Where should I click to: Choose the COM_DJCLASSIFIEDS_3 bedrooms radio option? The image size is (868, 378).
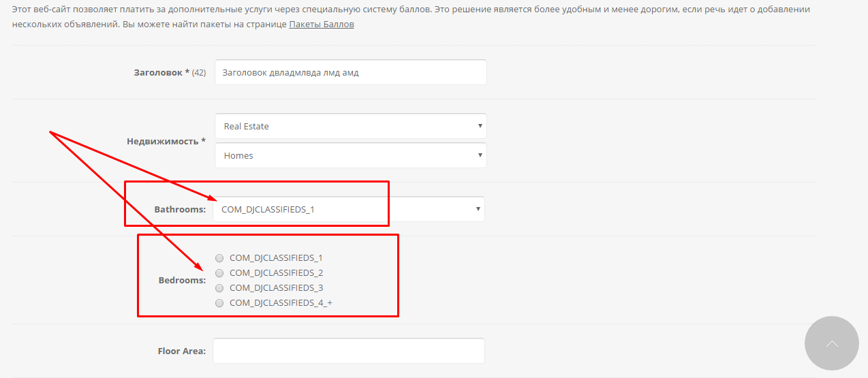point(219,288)
